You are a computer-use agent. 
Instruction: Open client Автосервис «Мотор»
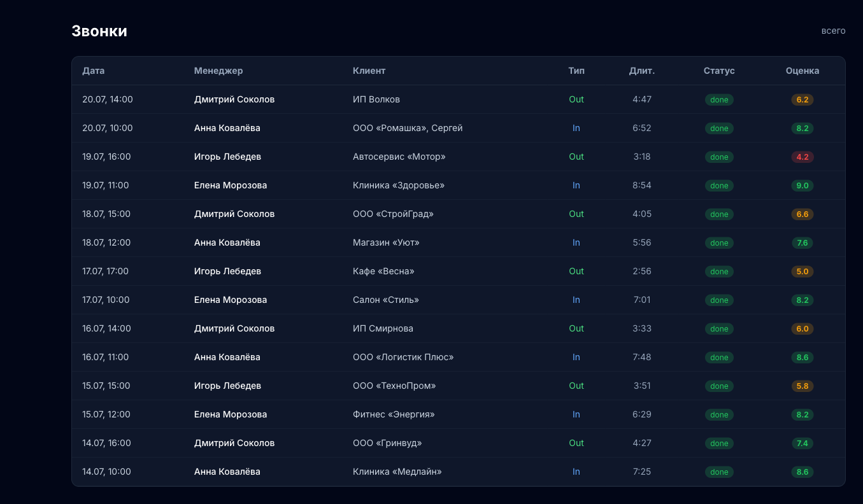[399, 157]
